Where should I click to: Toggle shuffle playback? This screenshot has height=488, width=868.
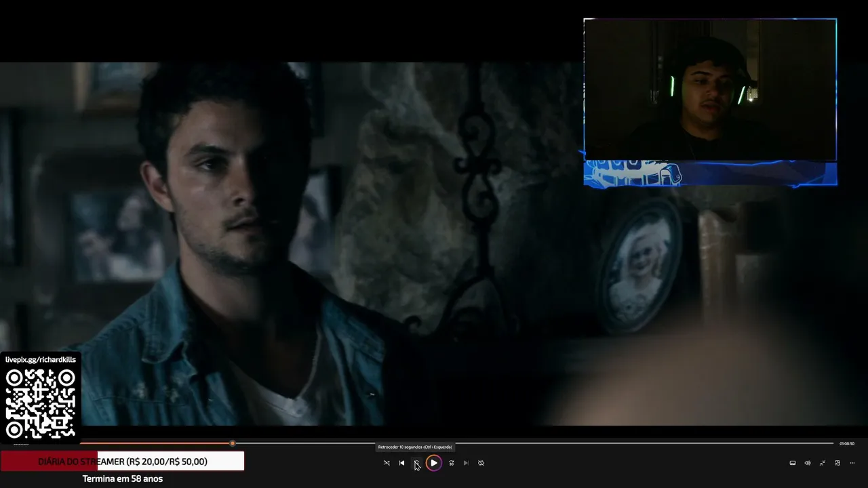click(x=387, y=463)
